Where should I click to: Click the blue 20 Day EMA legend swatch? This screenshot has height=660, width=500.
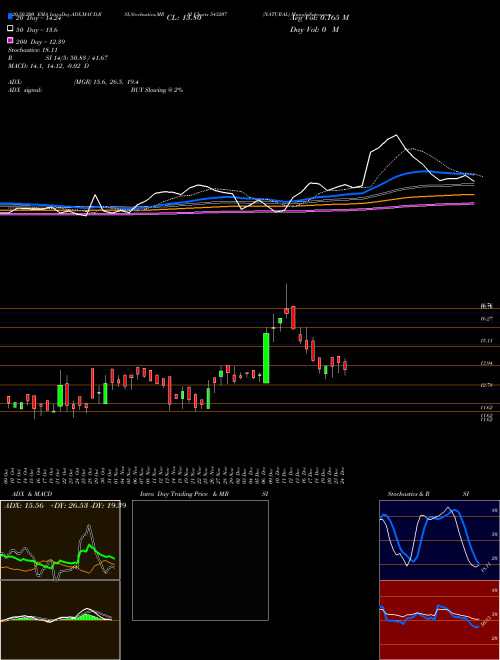pos(11,17)
